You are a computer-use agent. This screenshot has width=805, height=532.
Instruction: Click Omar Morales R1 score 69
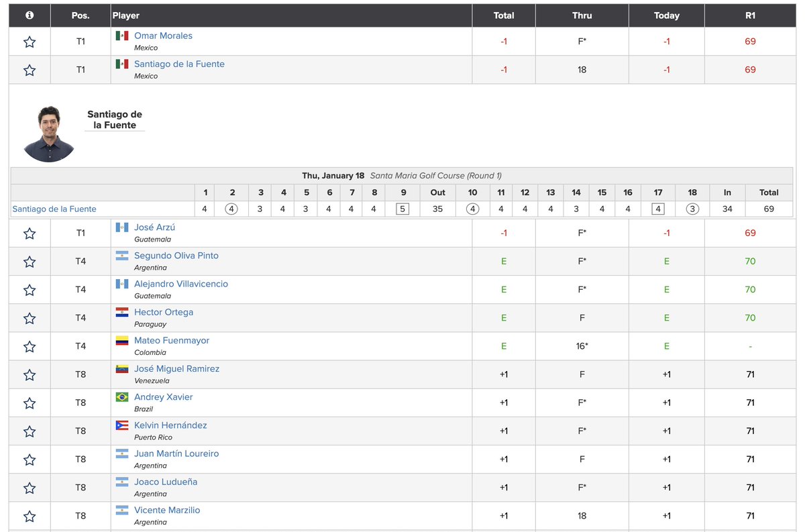[750, 42]
